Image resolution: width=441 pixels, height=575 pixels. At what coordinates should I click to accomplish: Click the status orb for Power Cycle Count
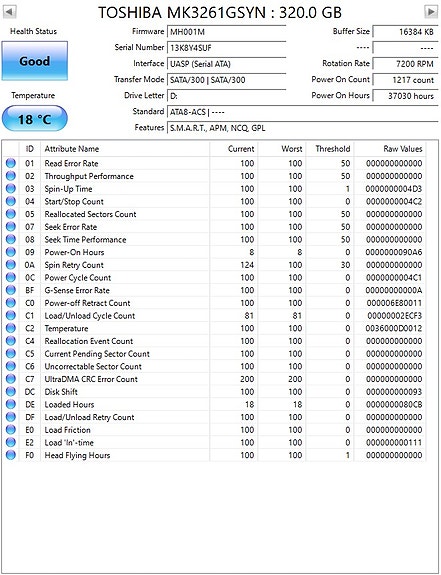coord(11,278)
